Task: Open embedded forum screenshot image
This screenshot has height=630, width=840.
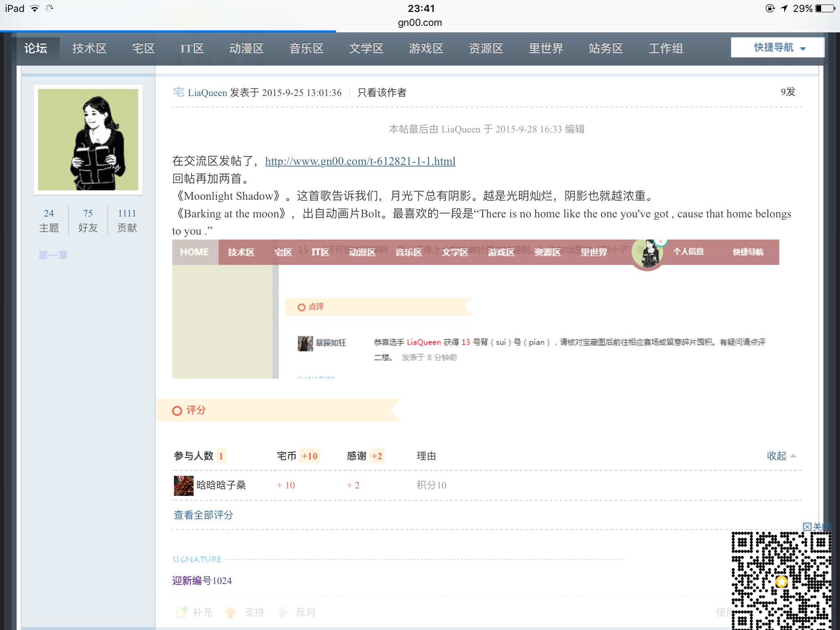Action: click(475, 309)
